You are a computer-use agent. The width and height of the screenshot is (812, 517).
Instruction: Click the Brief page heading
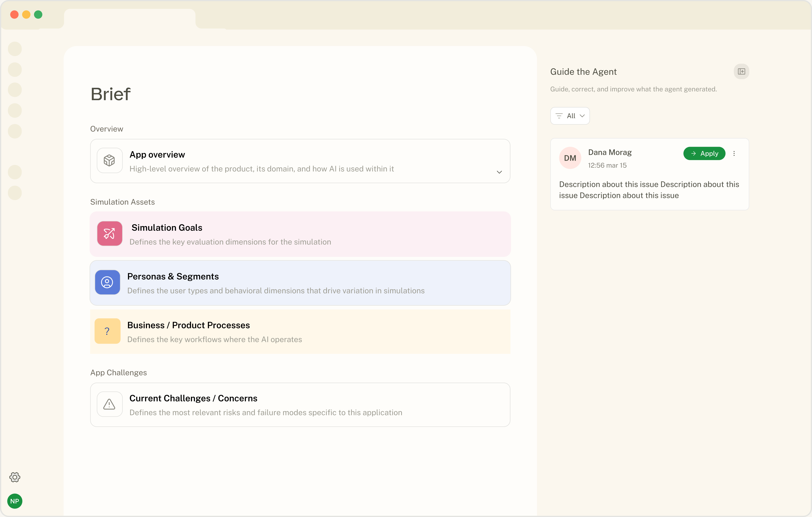tap(110, 94)
